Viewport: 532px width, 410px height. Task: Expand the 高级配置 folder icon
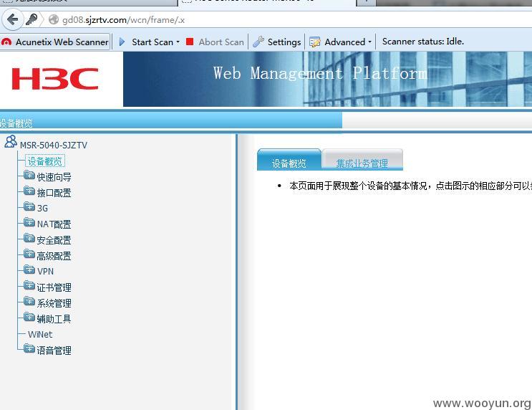(29, 254)
